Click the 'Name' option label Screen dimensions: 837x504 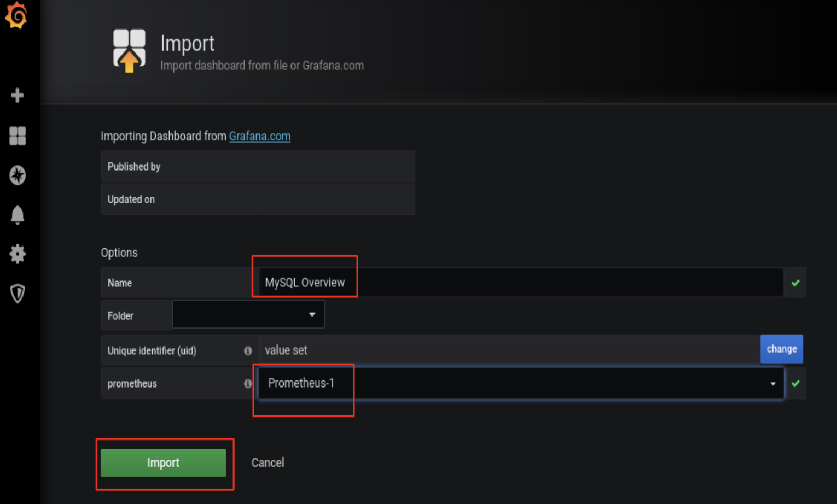click(120, 283)
